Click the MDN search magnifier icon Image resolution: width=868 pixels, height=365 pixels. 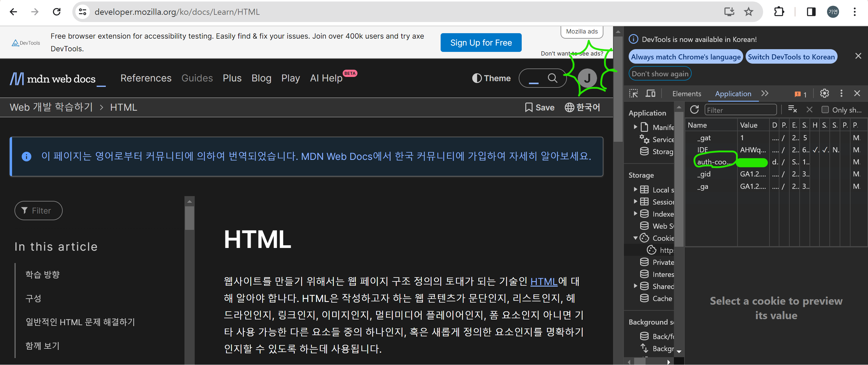552,78
